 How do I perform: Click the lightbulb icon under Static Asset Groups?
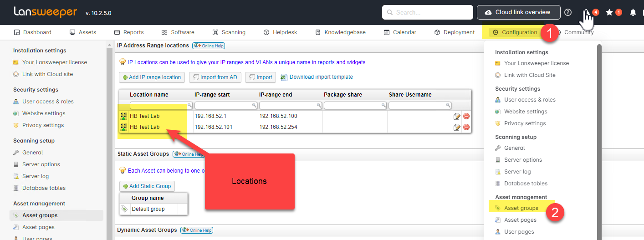(x=122, y=171)
